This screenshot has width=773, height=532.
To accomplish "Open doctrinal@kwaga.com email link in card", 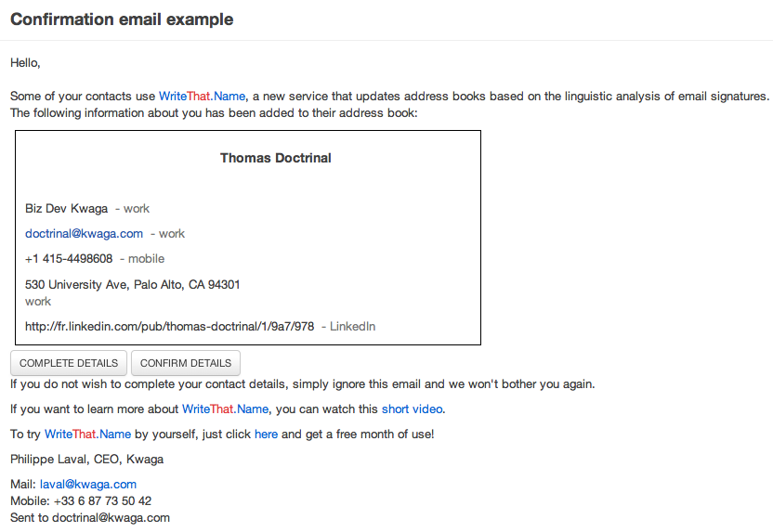I will pyautogui.click(x=84, y=233).
